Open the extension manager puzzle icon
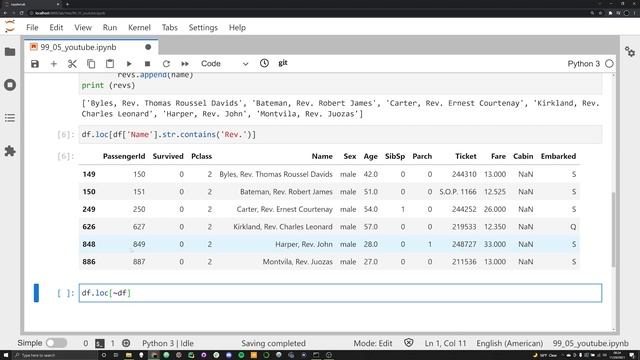Screen dimensions: 640x360 [10, 151]
